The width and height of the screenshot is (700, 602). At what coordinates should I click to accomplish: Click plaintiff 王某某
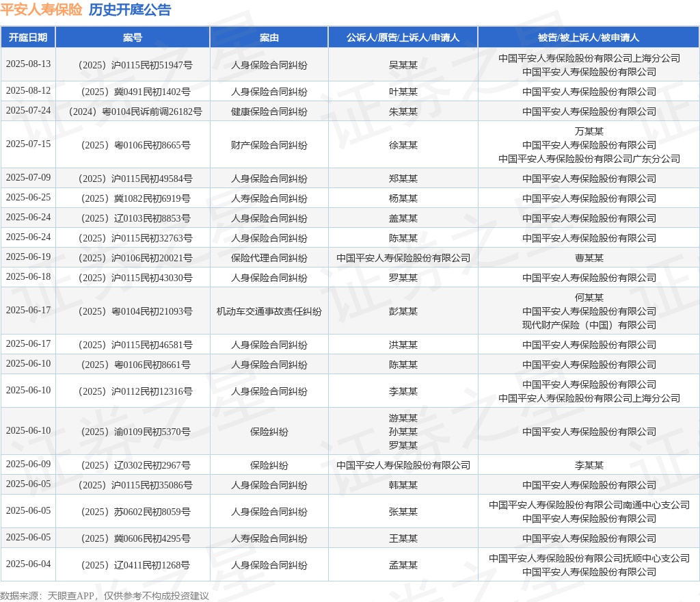[403, 538]
